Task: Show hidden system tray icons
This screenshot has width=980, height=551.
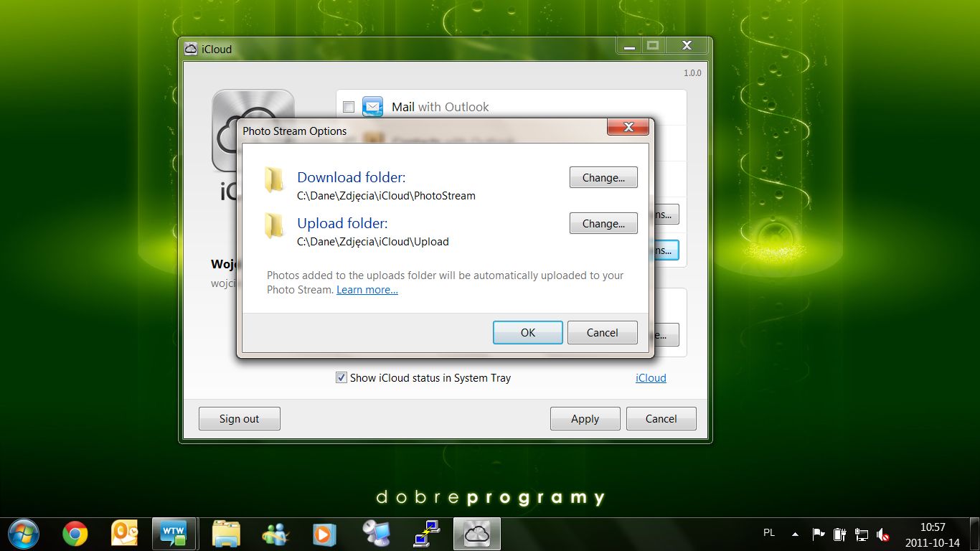Action: (x=795, y=534)
